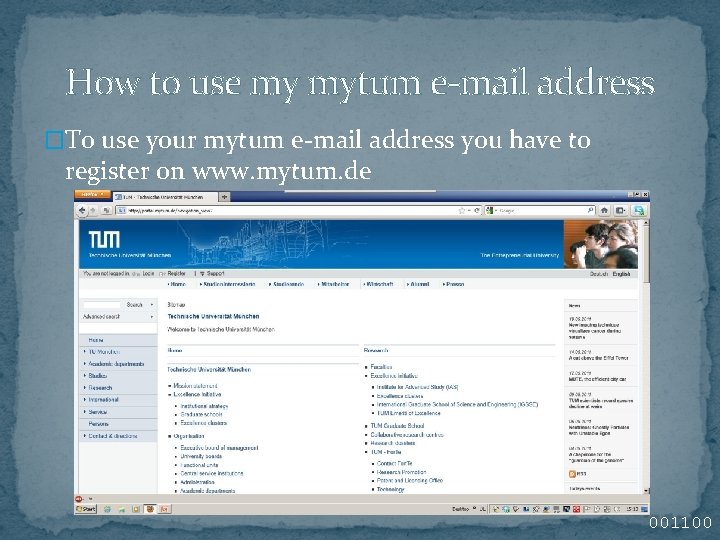
Task: Open Executive board of management link
Action: point(219,448)
